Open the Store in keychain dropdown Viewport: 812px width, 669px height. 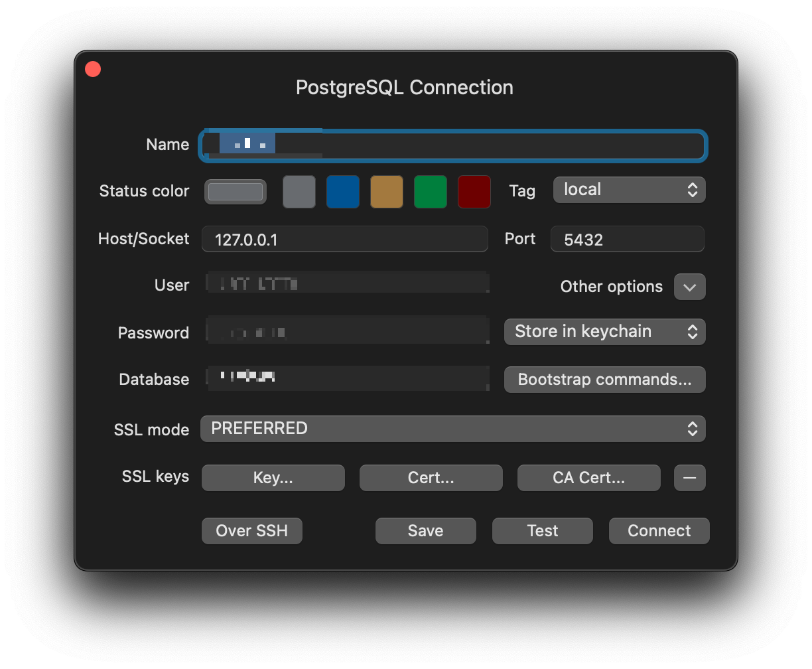point(605,332)
